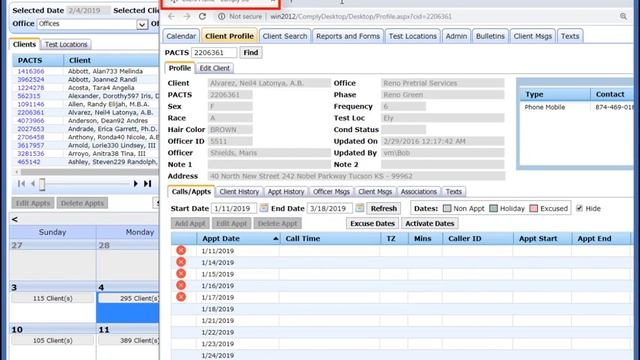Go to the Admin tab
The image size is (640, 360).
(456, 36)
